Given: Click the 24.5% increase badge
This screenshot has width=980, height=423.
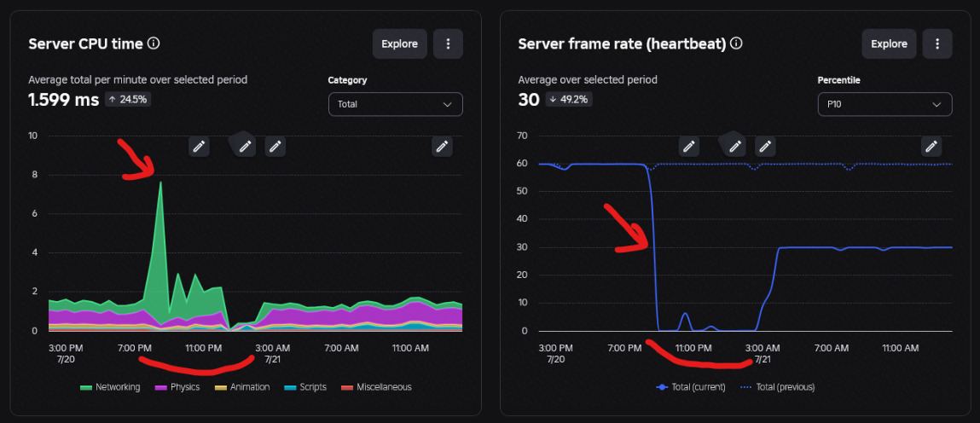Looking at the screenshot, I should click(x=127, y=99).
